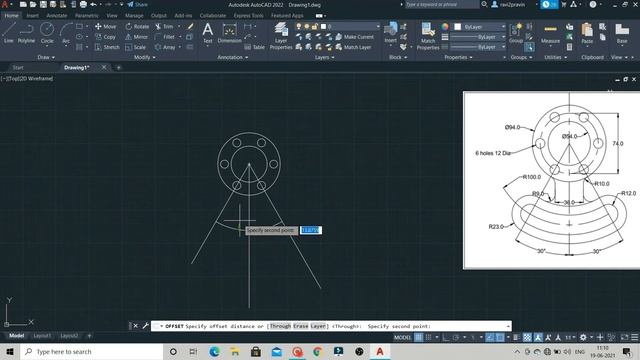This screenshot has height=360, width=640.
Task: Expand the Properties panel
Action: click(x=458, y=57)
